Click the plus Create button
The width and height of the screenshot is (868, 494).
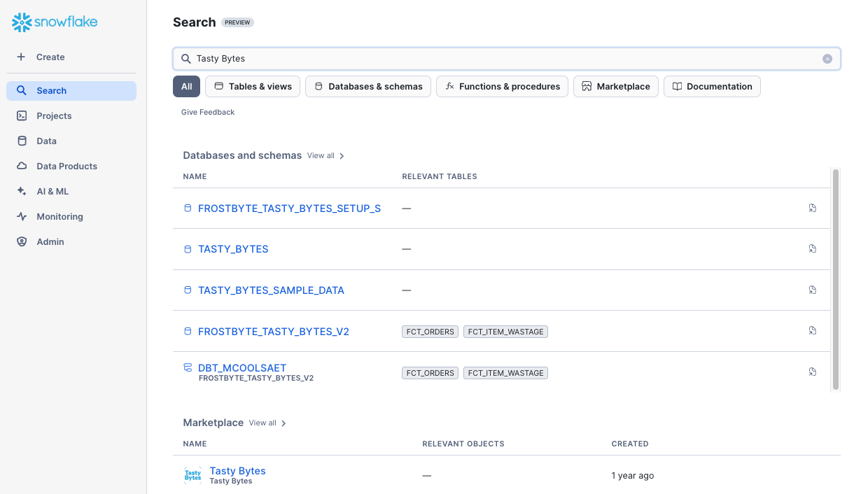(x=42, y=57)
